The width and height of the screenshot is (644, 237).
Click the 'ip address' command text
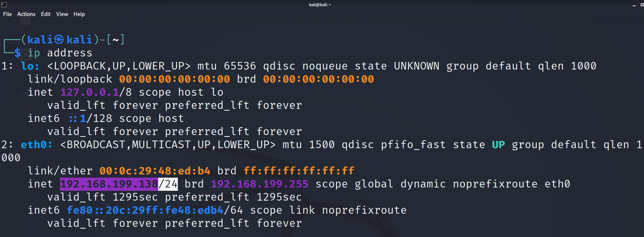pyautogui.click(x=60, y=53)
